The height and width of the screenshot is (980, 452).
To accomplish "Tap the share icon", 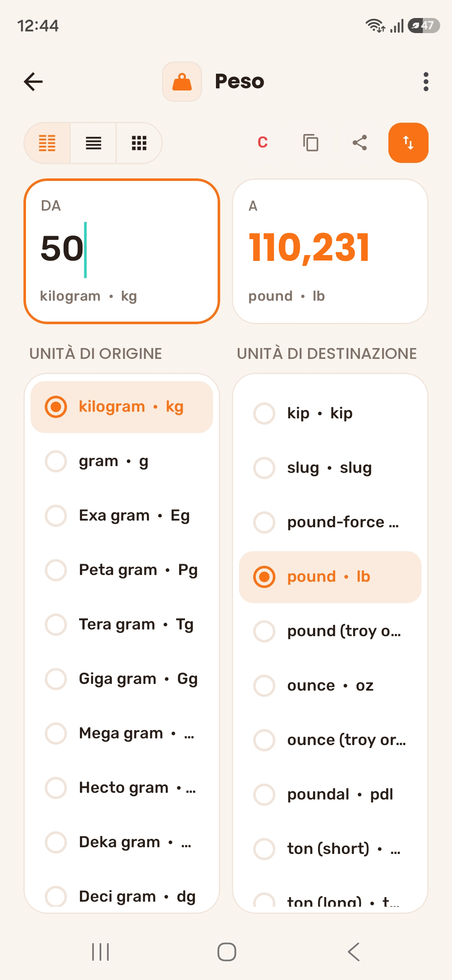I will 360,143.
